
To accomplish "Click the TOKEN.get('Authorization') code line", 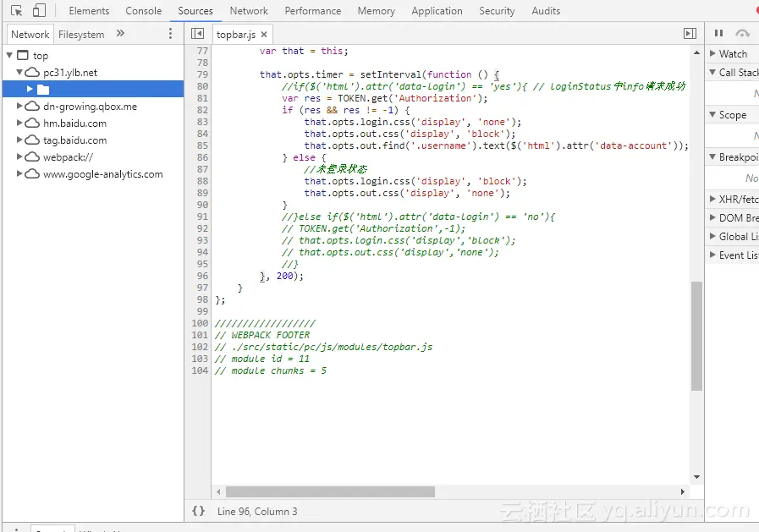I will tap(385, 98).
